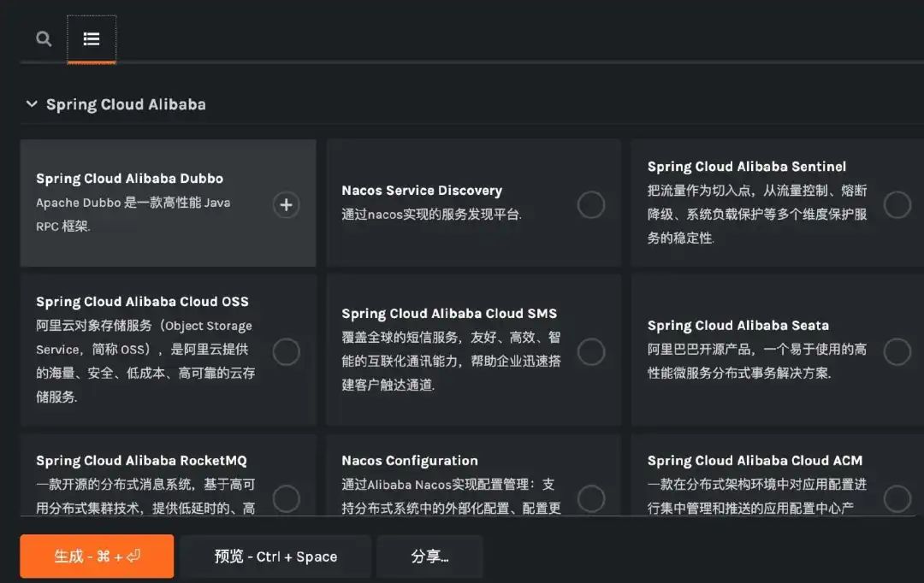924x583 pixels.
Task: Click the Apache Dubbo Java RPC 框架 description
Action: [133, 215]
